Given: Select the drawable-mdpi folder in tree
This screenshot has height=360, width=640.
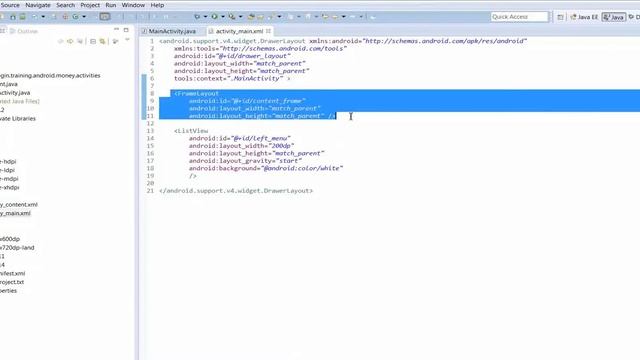Looking at the screenshot, I should 9,179.
